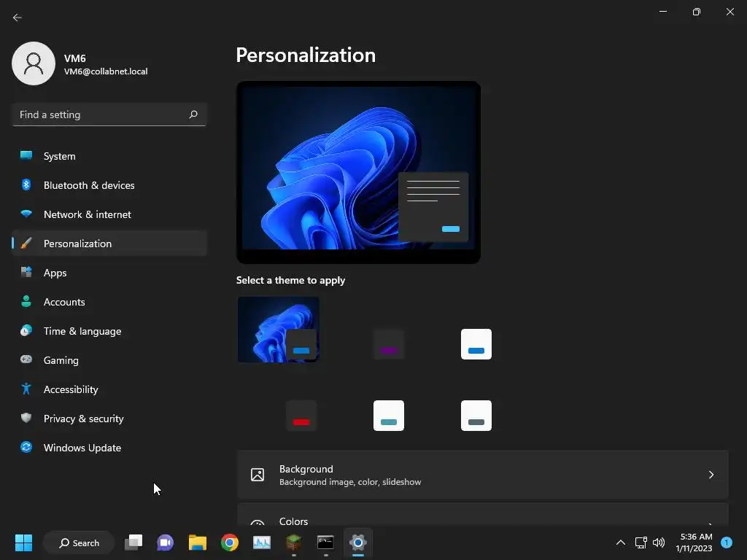Go to Privacy & security settings
This screenshot has height=560, width=747.
[x=109, y=419]
